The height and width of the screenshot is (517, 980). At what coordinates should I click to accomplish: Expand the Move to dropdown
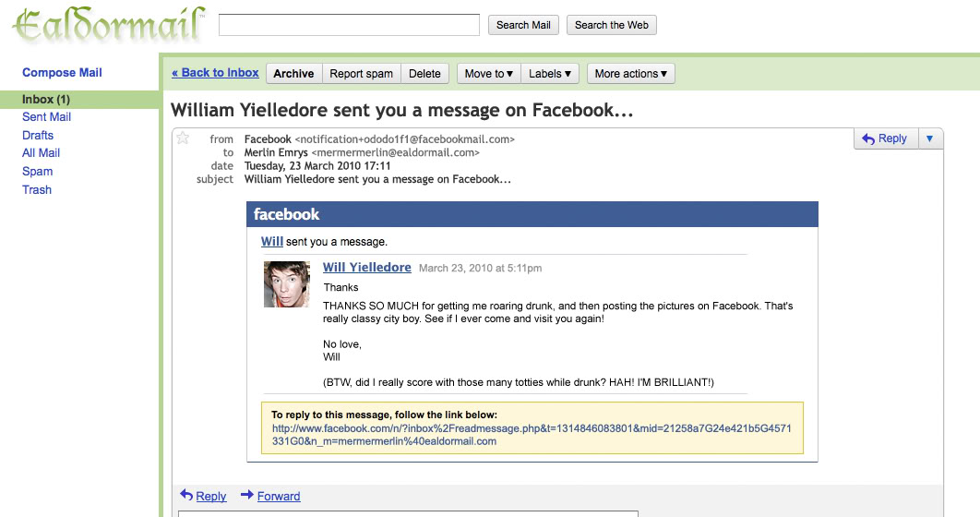coord(489,74)
